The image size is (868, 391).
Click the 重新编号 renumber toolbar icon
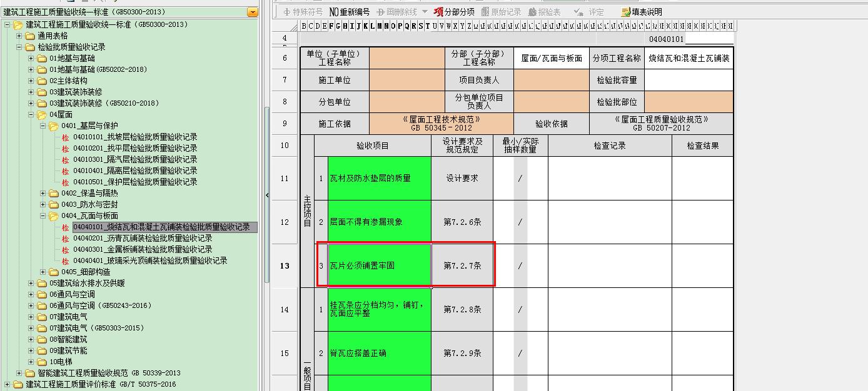[334, 12]
